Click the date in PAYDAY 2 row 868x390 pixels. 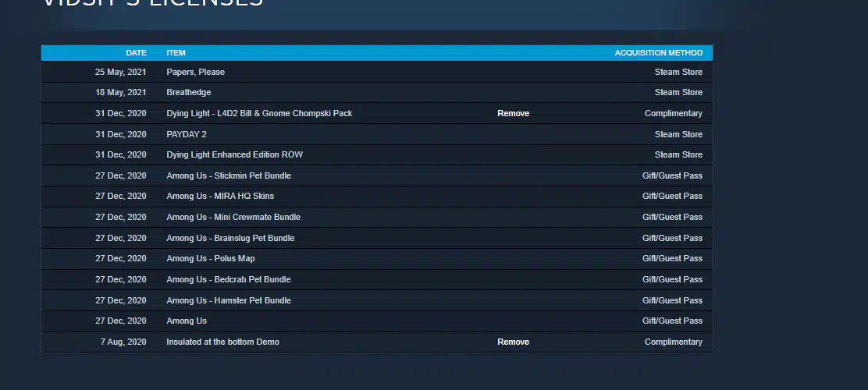coord(121,134)
